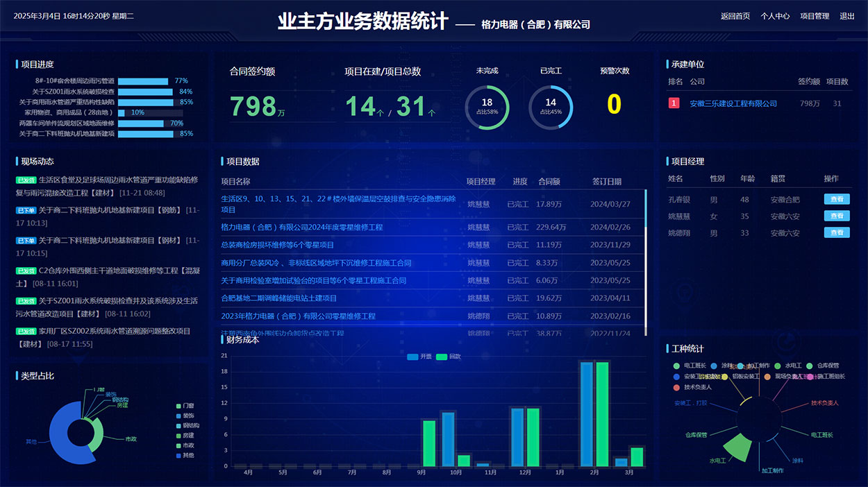Click the 未完成 ring showing 18
Viewport: 868px width, 487px height.
point(487,107)
